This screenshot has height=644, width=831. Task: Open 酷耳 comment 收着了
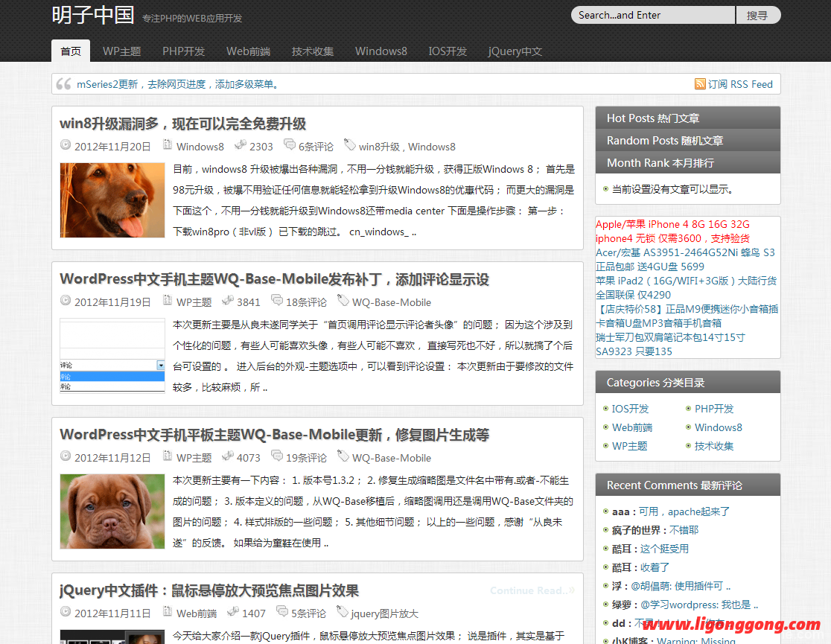coord(655,567)
